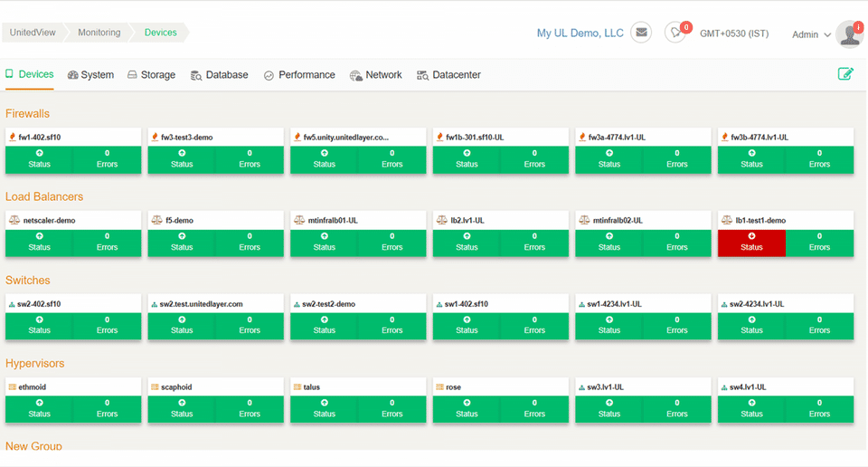Image resolution: width=868 pixels, height=467 pixels.
Task: Click the balance icon of mtinfralb01-UL
Action: (299, 220)
